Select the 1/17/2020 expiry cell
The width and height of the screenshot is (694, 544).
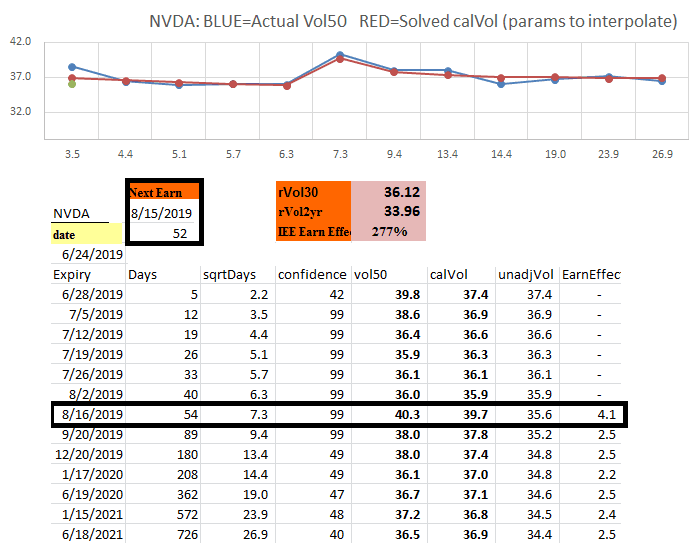(x=88, y=474)
